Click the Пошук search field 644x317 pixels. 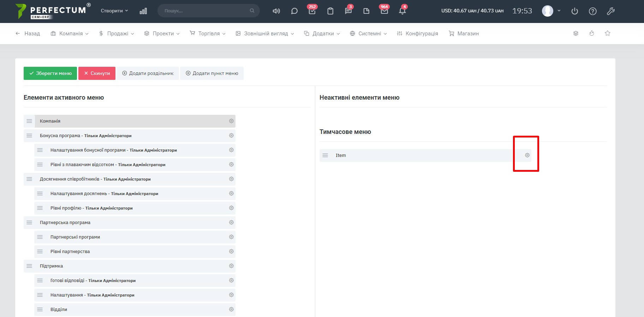[205, 11]
